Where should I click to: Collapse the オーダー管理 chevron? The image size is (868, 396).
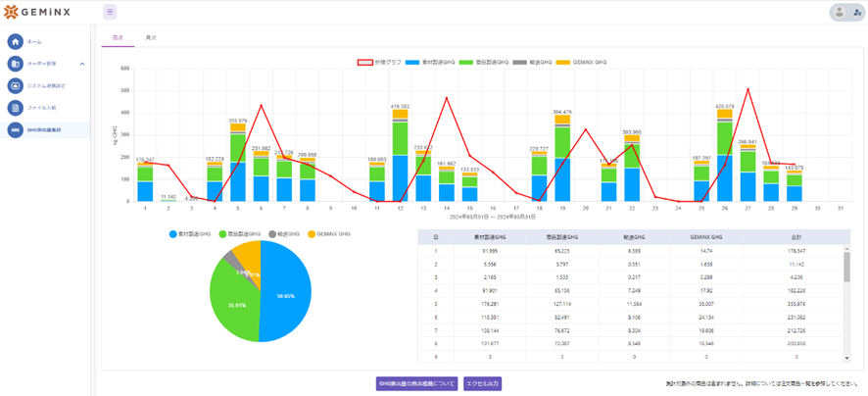click(x=82, y=64)
